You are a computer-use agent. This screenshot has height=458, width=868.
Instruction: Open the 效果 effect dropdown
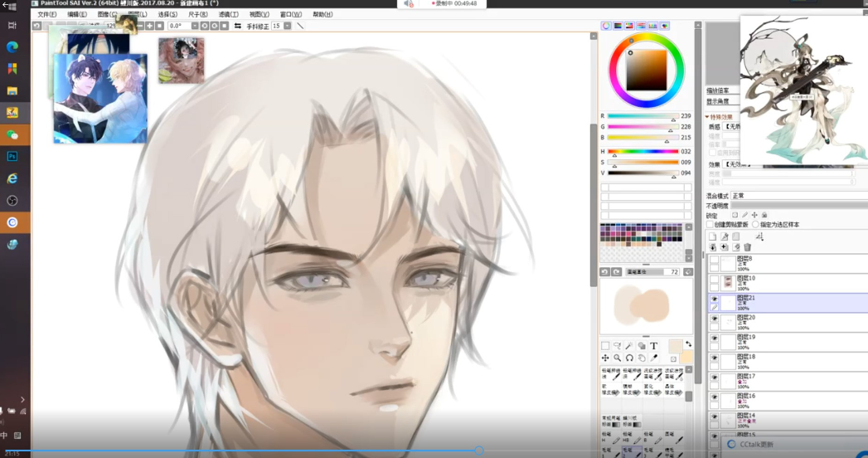coord(736,164)
